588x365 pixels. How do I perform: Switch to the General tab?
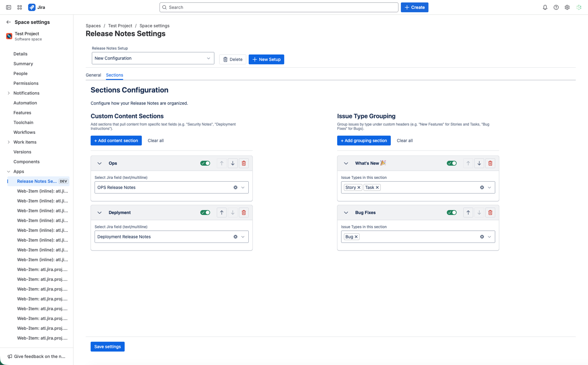(93, 75)
